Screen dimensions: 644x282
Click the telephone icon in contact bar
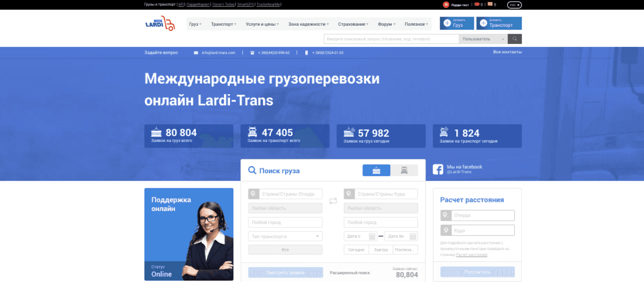click(x=253, y=52)
